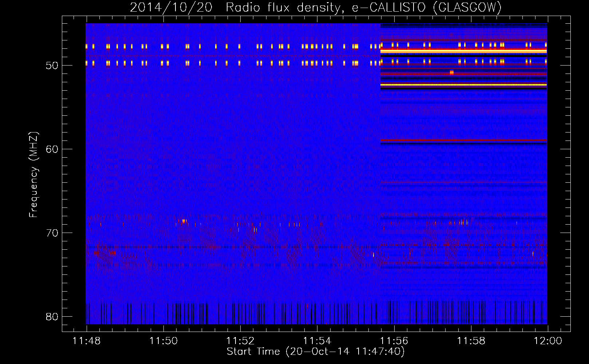Click the 70 frequency tick label
The width and height of the screenshot is (589, 364).
pos(52,233)
